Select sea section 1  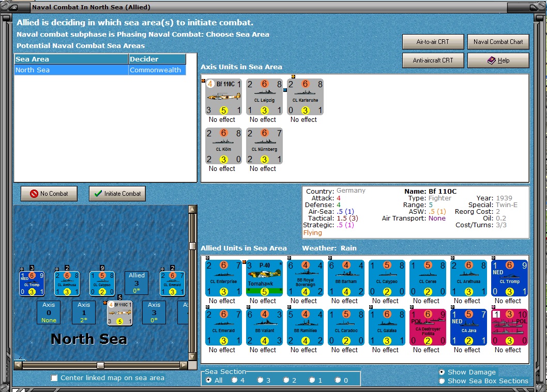(x=312, y=380)
